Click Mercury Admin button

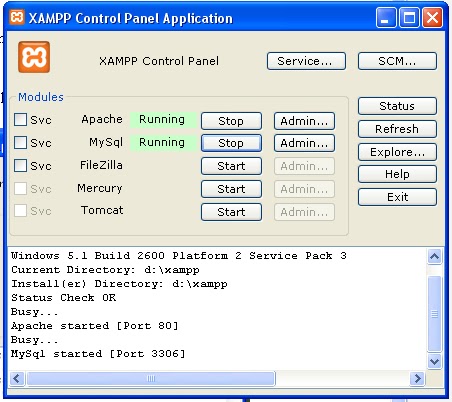coord(304,189)
